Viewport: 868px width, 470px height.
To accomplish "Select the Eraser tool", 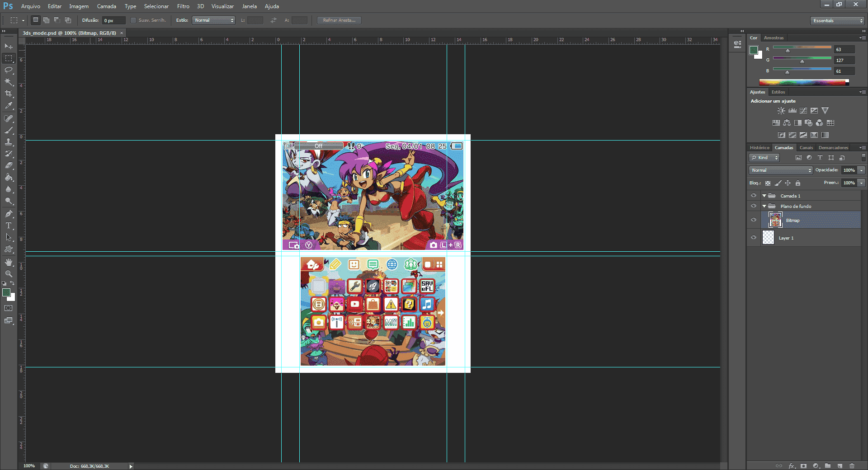I will click(x=9, y=165).
